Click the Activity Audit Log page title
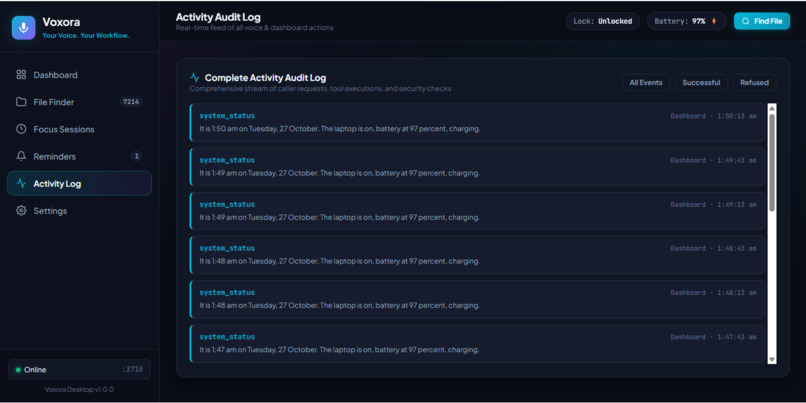 218,17
